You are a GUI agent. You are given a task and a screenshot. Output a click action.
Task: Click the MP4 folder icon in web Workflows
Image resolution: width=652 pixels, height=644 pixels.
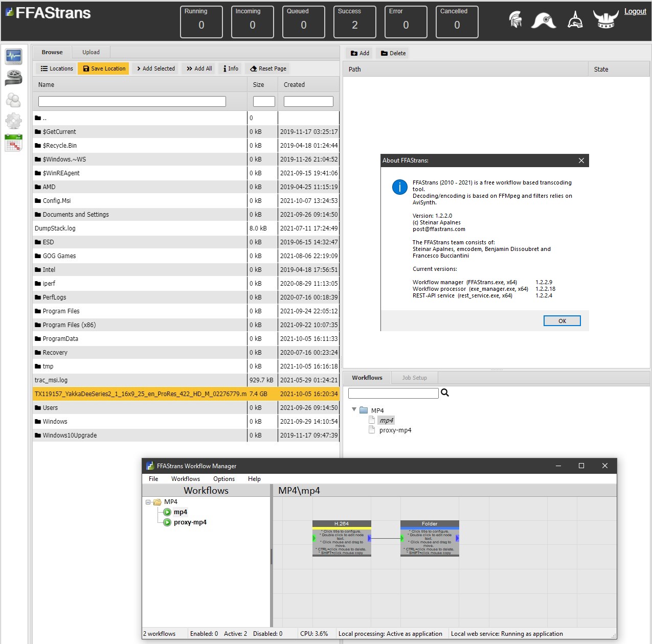click(x=364, y=410)
